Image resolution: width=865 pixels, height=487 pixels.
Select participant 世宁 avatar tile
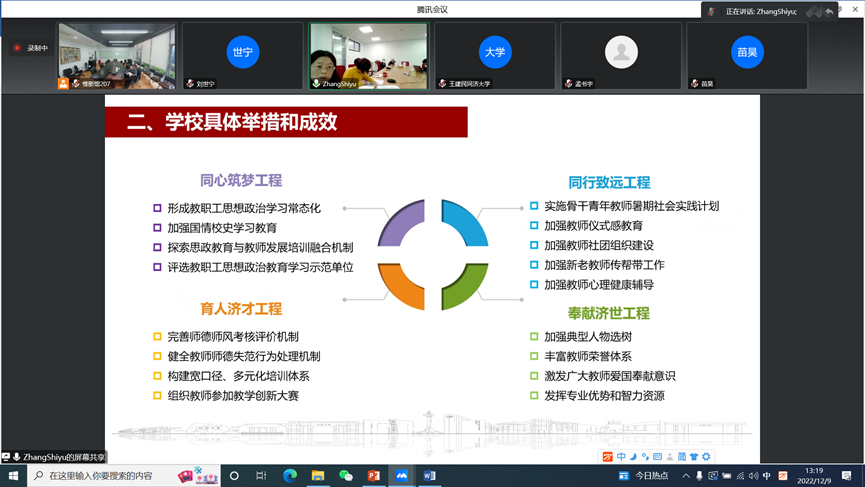[x=243, y=56]
